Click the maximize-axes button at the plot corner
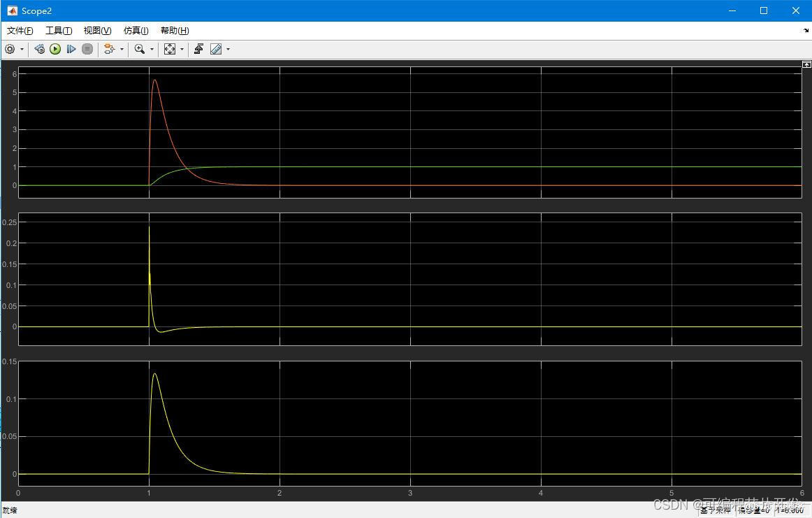This screenshot has width=812, height=518. 806,64
